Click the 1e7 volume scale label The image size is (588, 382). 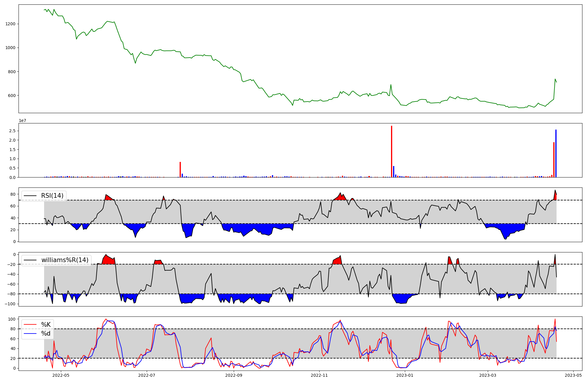[22, 120]
